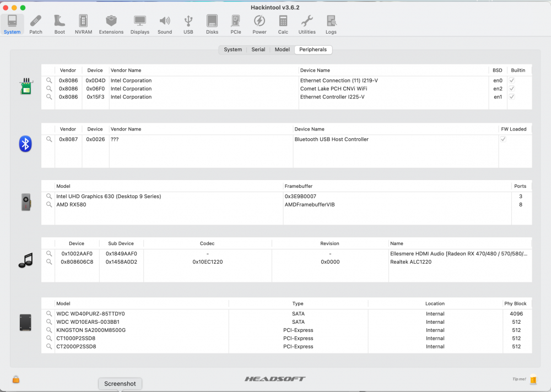Click Bluetooth category icon
551x392 pixels.
pyautogui.click(x=25, y=144)
